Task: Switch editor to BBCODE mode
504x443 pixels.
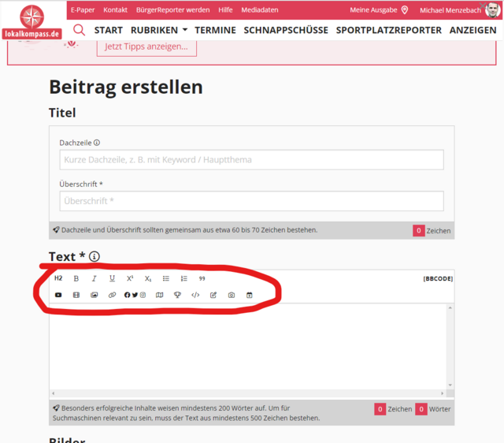Action: pyautogui.click(x=438, y=278)
